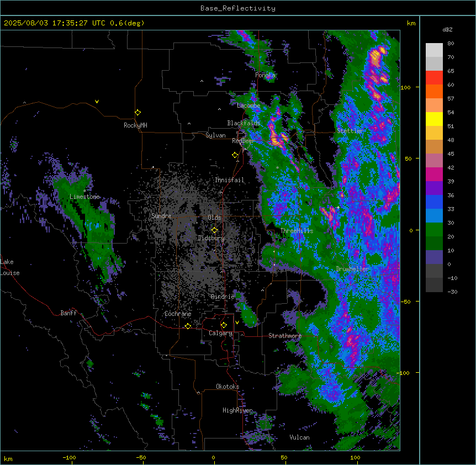Image resolution: width=476 pixels, height=465 pixels.
Task: Click the -50 tick on bottom axis
Action: pos(141,458)
